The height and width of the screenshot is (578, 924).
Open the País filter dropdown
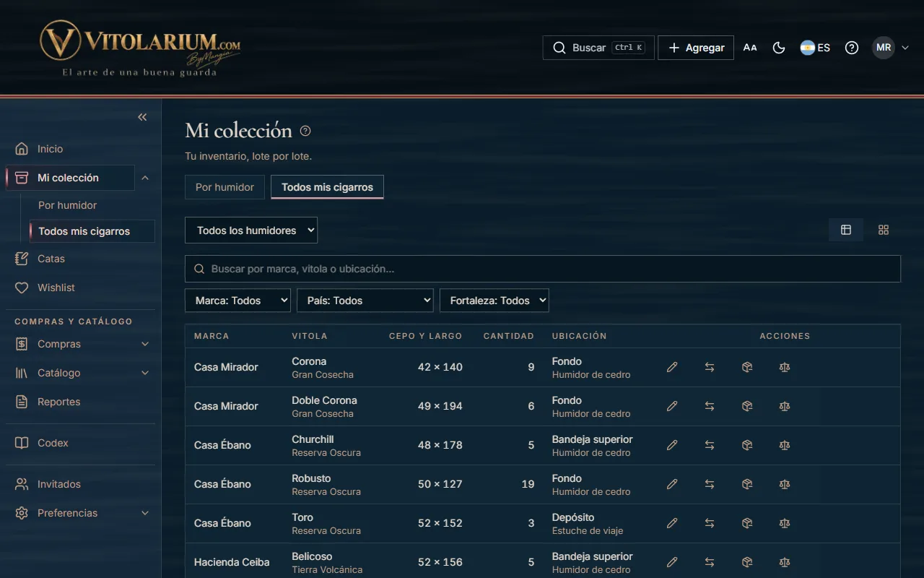365,301
